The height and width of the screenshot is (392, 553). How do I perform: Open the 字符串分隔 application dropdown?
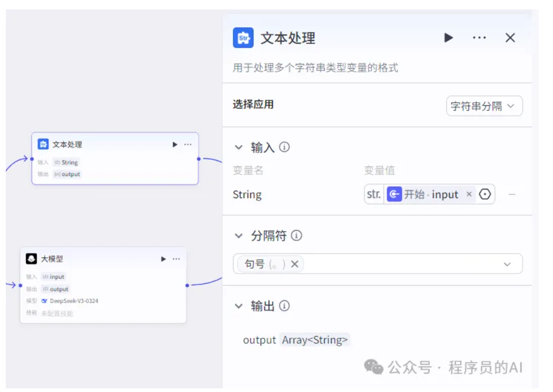(484, 106)
